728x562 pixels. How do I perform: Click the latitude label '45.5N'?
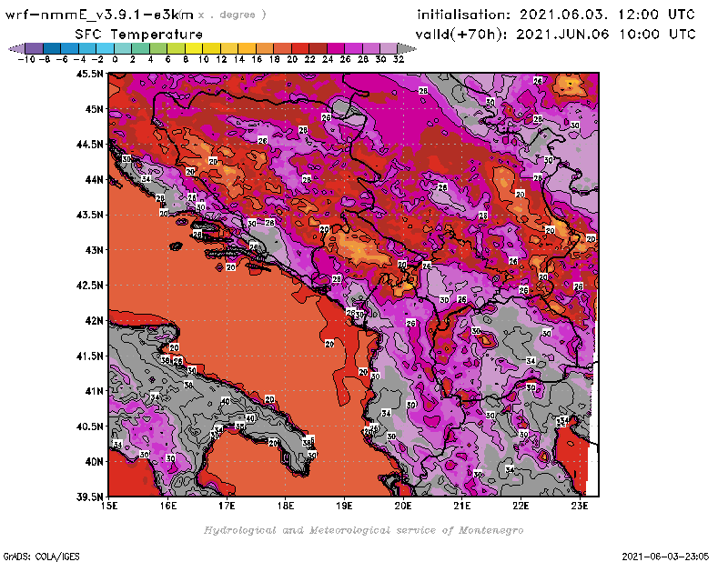[90, 74]
